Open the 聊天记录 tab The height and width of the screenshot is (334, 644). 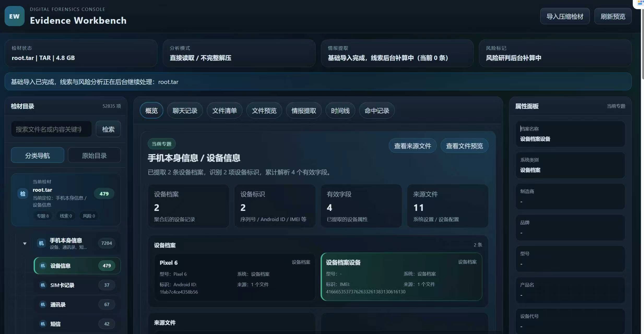pyautogui.click(x=185, y=111)
